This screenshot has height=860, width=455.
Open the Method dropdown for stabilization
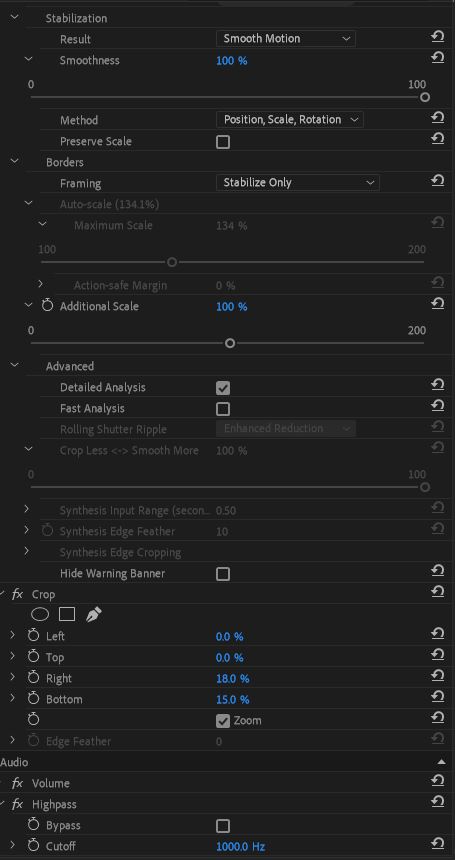coord(290,119)
